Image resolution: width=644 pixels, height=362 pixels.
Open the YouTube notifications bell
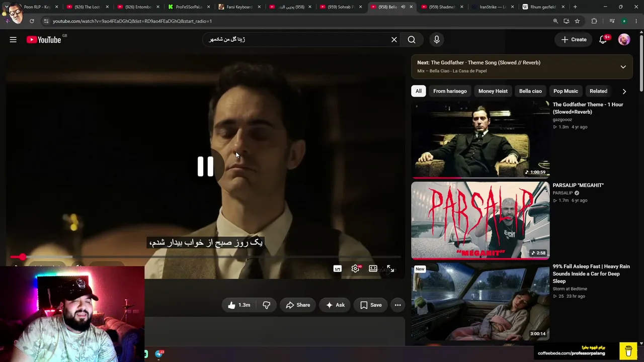603,40
